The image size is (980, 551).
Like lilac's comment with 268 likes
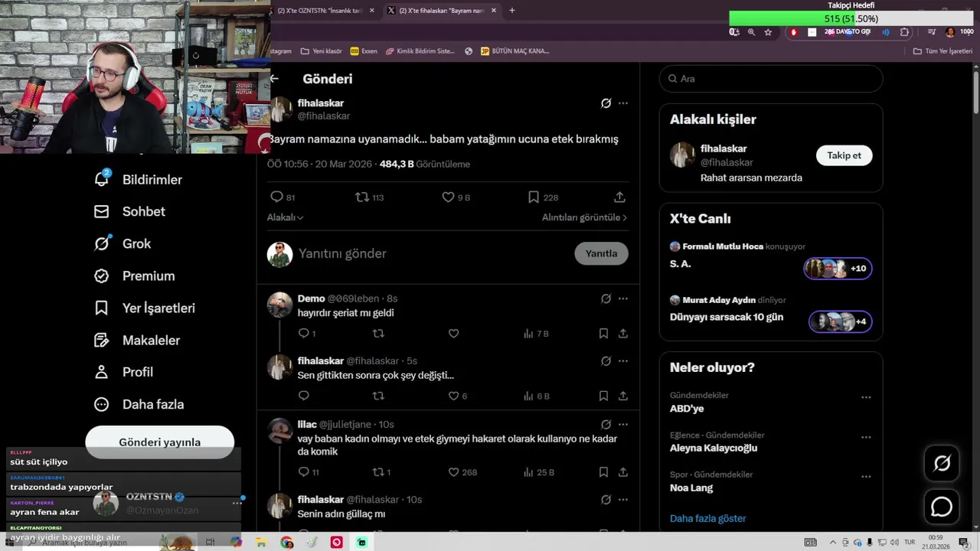[x=462, y=472]
